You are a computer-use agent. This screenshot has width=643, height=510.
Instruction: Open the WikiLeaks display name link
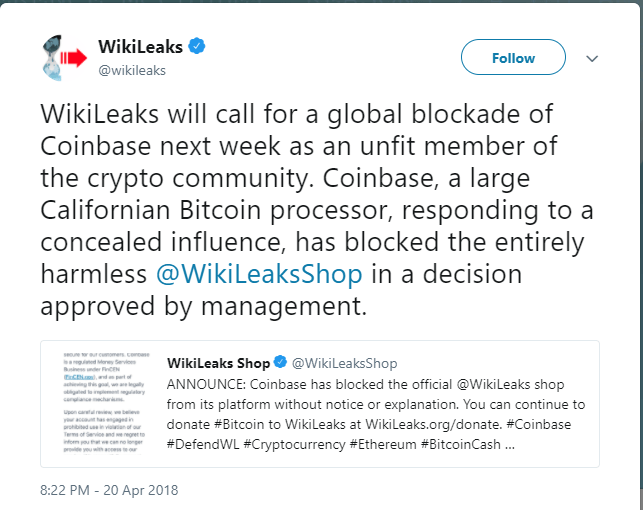[x=141, y=47]
